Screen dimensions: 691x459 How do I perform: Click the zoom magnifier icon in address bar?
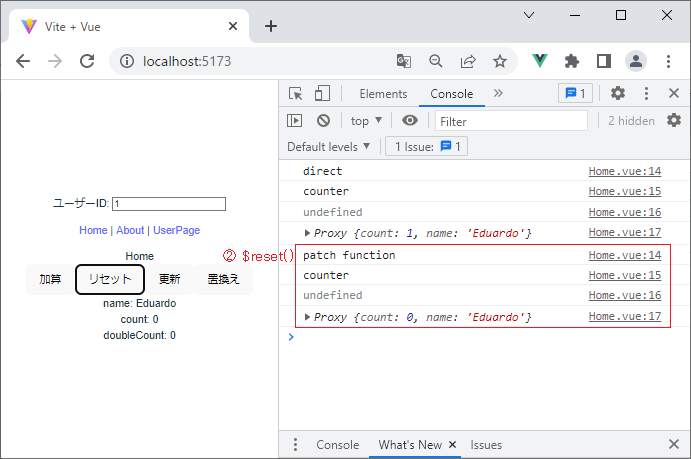coord(436,61)
